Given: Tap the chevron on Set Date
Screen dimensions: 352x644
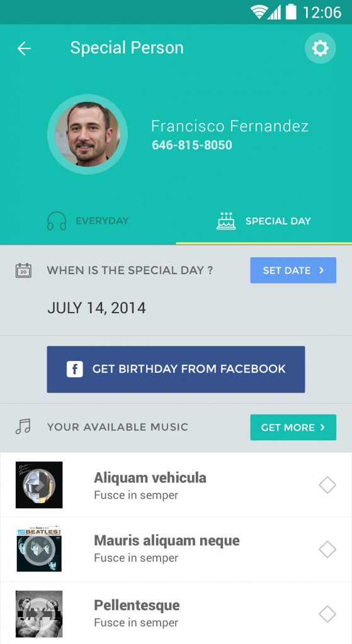Looking at the screenshot, I should click(322, 270).
